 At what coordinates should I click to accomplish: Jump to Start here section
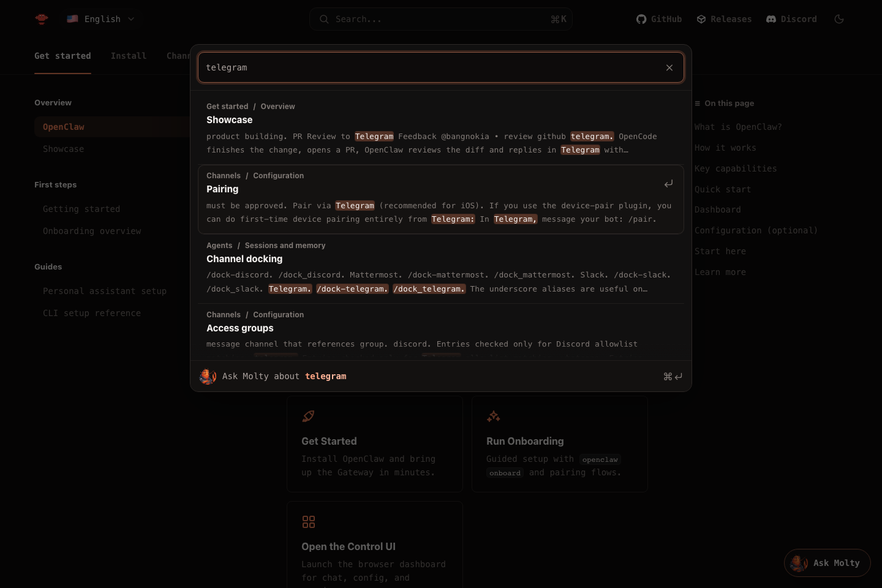point(720,251)
